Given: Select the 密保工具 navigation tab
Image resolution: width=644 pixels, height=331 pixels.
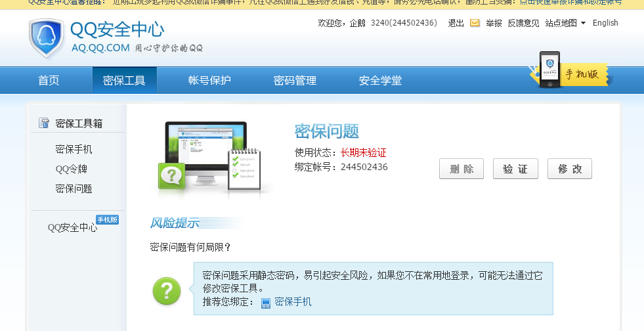Looking at the screenshot, I should coord(124,80).
